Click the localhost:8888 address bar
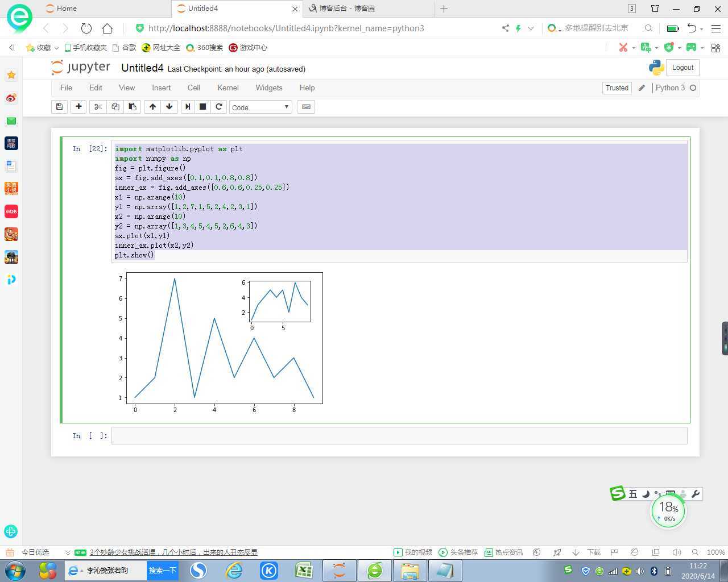728x582 pixels. coord(286,28)
